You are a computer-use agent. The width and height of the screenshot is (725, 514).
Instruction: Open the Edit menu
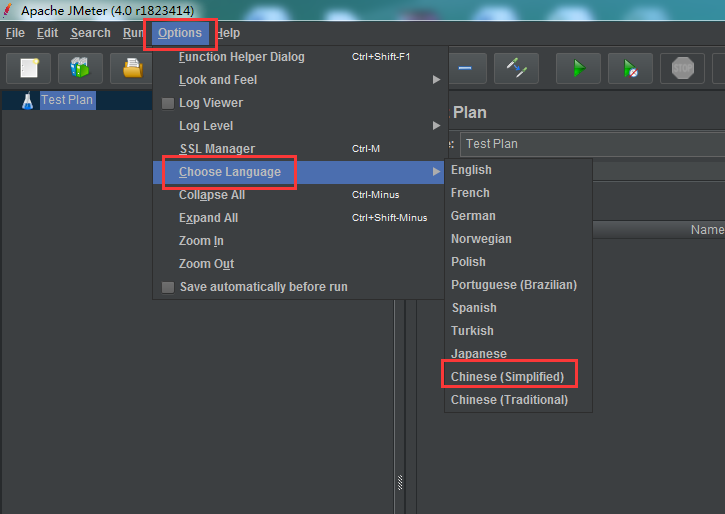[x=48, y=33]
